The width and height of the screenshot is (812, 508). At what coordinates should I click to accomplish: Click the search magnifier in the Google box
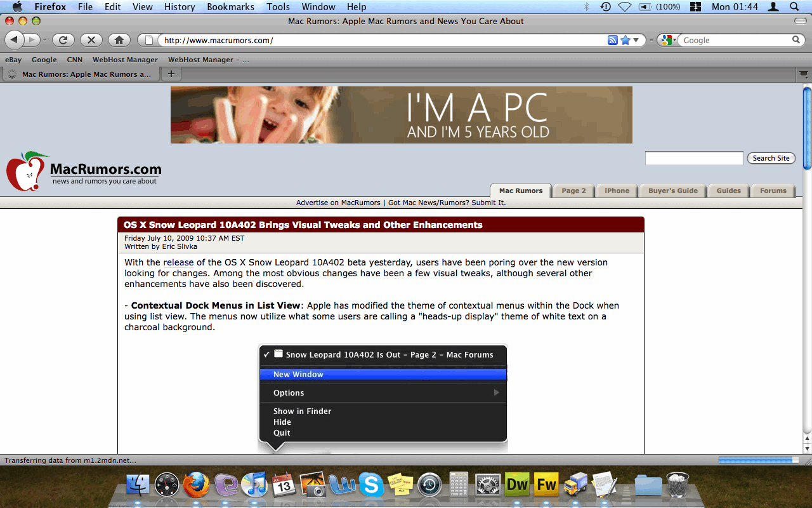point(796,40)
